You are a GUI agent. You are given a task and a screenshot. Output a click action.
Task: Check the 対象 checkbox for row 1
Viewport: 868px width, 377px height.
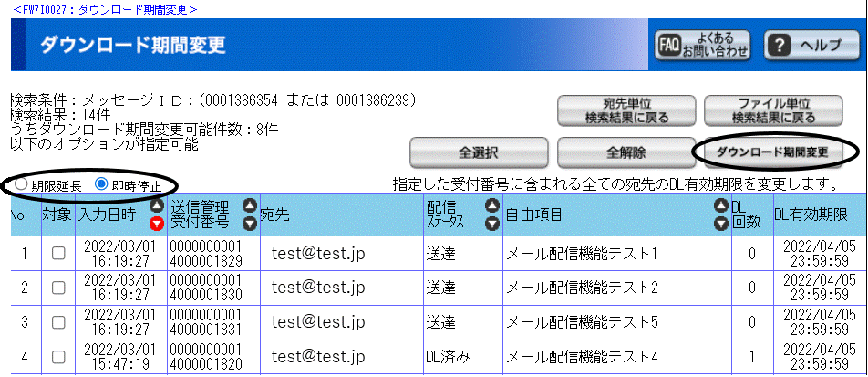pyautogui.click(x=57, y=254)
